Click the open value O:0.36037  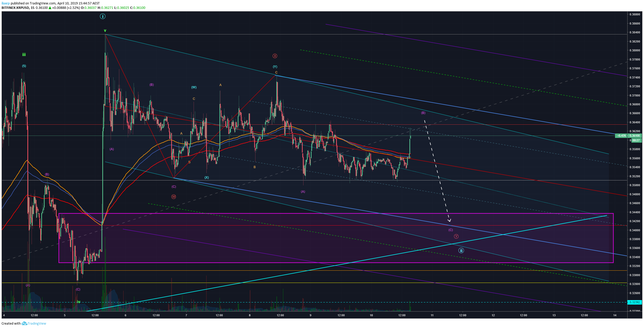(88, 8)
